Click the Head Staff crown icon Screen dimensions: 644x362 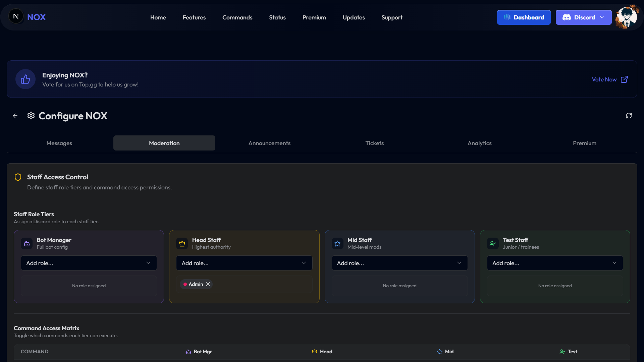point(182,244)
